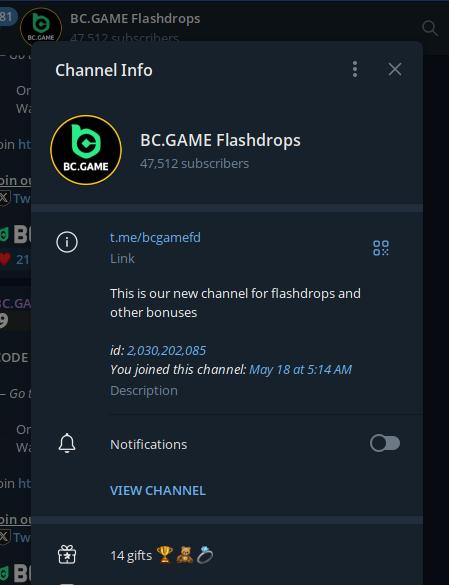Open the three-dot Channel Info menu
This screenshot has width=449, height=585.
pyautogui.click(x=355, y=69)
